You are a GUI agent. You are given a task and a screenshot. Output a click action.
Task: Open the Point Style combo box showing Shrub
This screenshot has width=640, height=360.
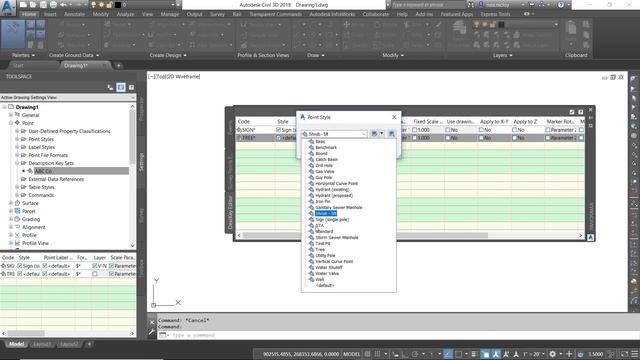pos(334,134)
